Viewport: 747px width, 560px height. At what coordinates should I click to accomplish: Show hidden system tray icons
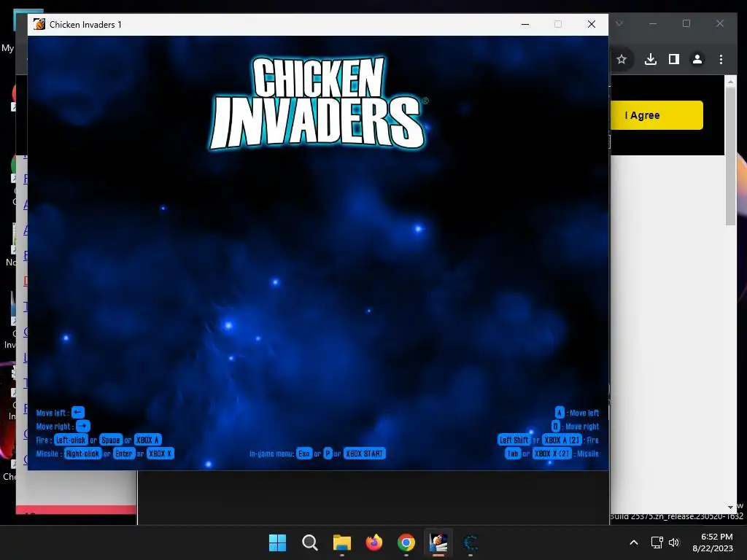point(634,542)
